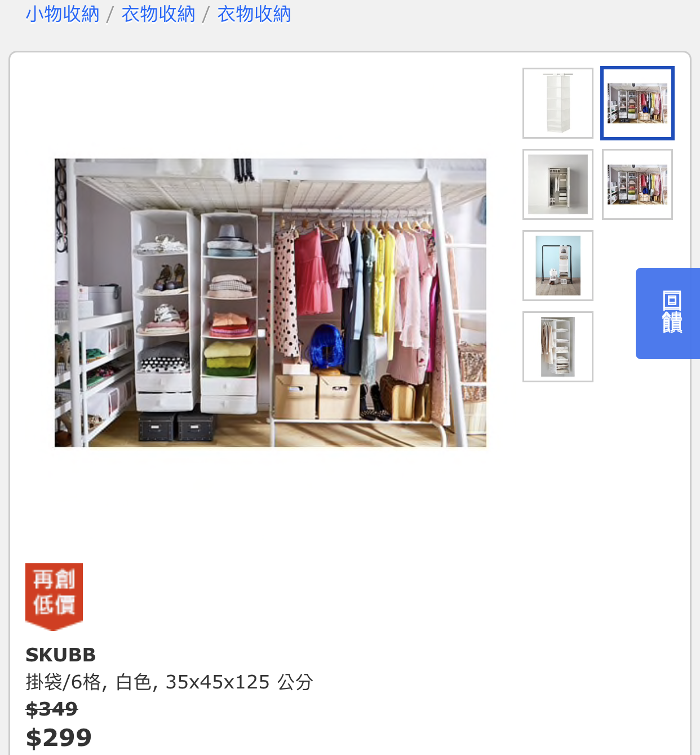700x755 pixels.
Task: Open the 小物收納 breadcrumb link
Action: click(63, 14)
